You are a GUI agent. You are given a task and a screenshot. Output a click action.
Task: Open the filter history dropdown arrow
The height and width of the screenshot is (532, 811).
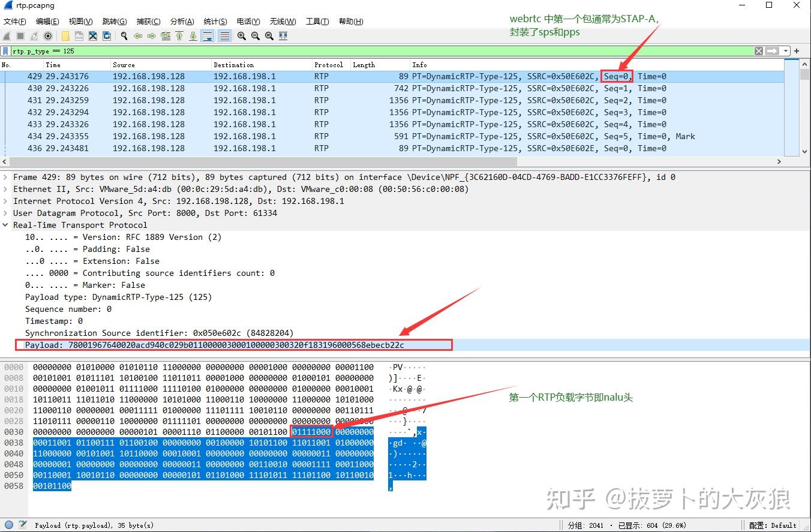(785, 51)
